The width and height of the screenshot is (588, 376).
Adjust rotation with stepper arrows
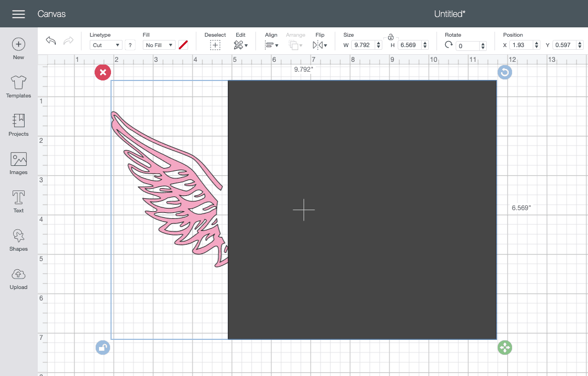[x=483, y=46]
